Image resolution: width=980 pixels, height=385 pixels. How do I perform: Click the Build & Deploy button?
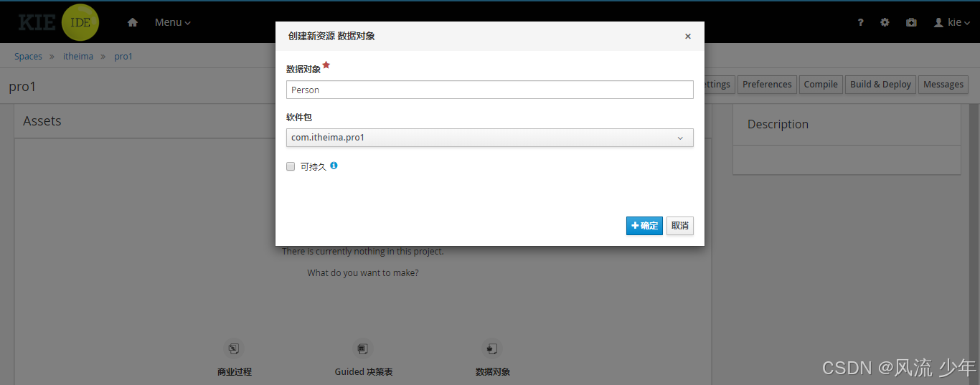pos(880,85)
